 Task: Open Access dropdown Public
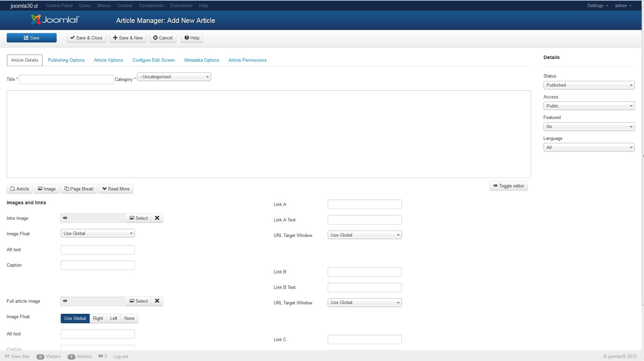(x=589, y=106)
